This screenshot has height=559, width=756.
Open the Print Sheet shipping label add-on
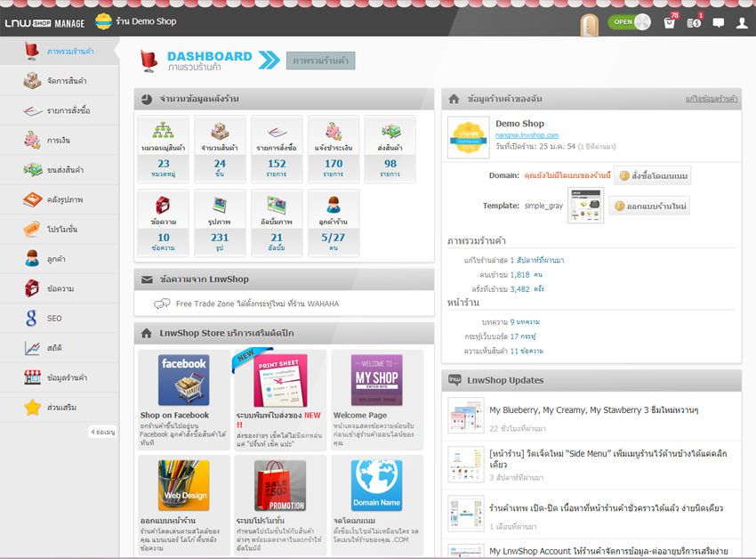point(280,401)
